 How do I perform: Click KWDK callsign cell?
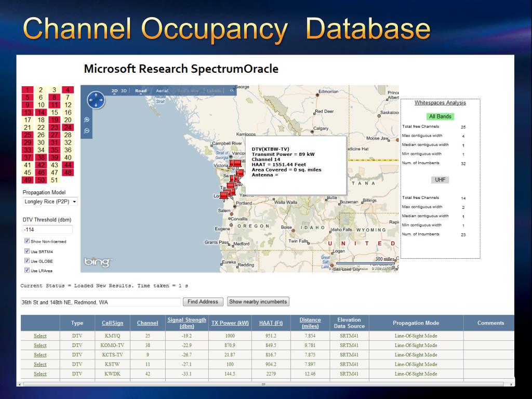(112, 374)
